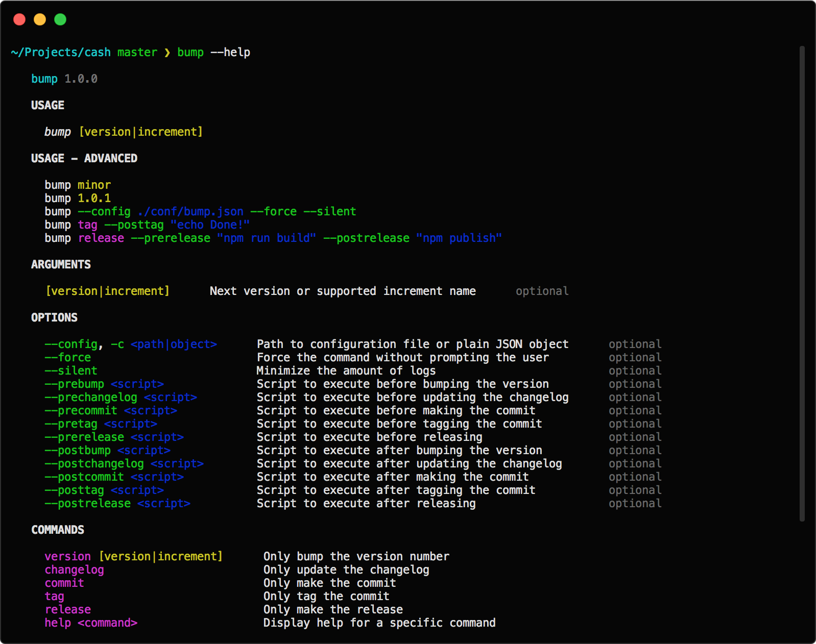Image resolution: width=816 pixels, height=644 pixels.
Task: Click the '--silent' option in OPTIONS list
Action: click(x=71, y=370)
